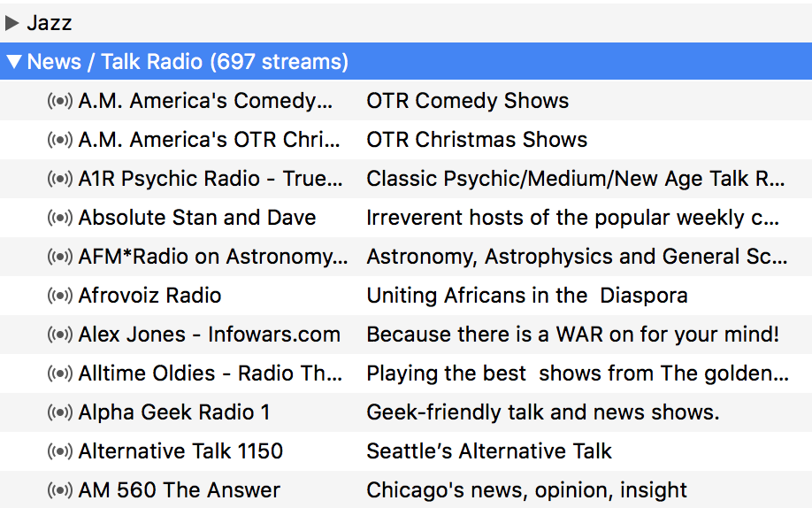812x508 pixels.
Task: Click Irreverent hosts of the popular weekly description
Action: point(573,218)
